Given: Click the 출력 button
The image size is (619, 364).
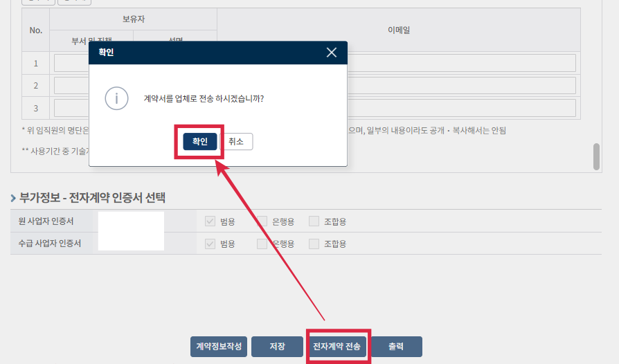Looking at the screenshot, I should tap(396, 346).
